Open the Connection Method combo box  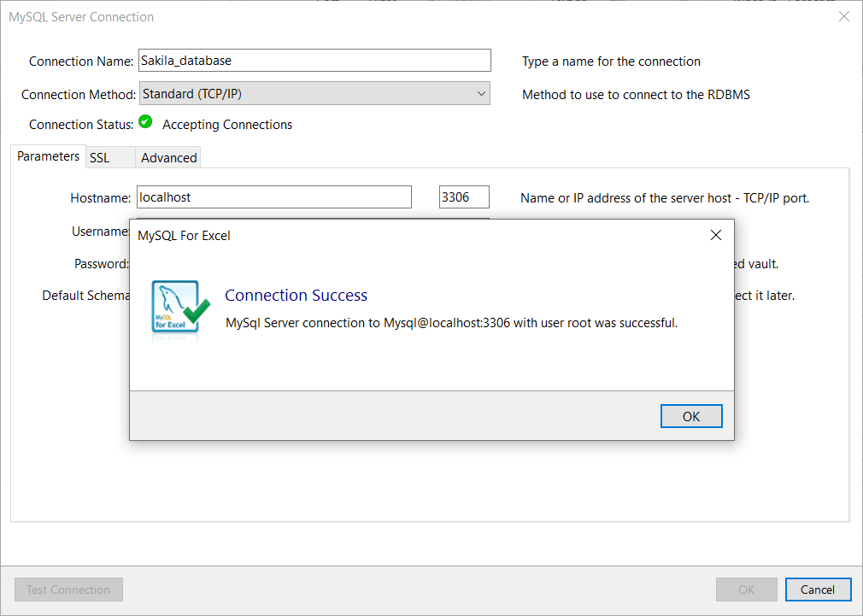pos(314,93)
